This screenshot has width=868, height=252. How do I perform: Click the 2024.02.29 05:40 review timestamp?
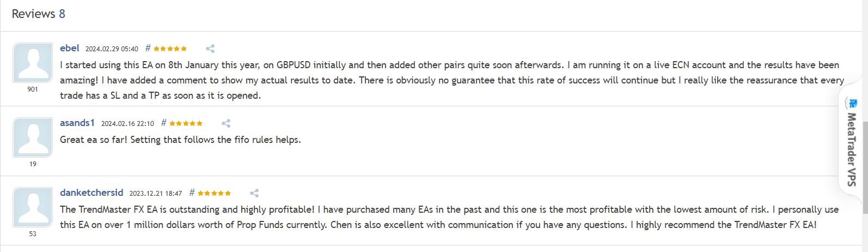pos(112,49)
